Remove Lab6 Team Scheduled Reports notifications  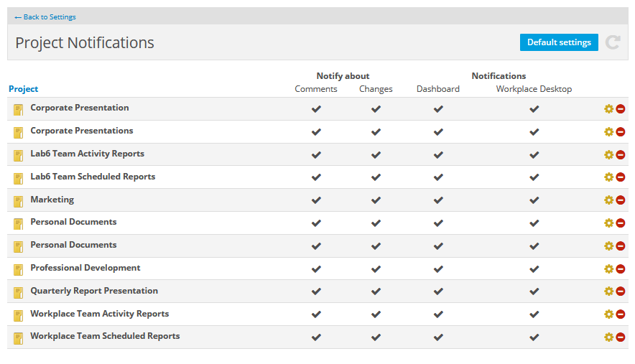pyautogui.click(x=621, y=177)
